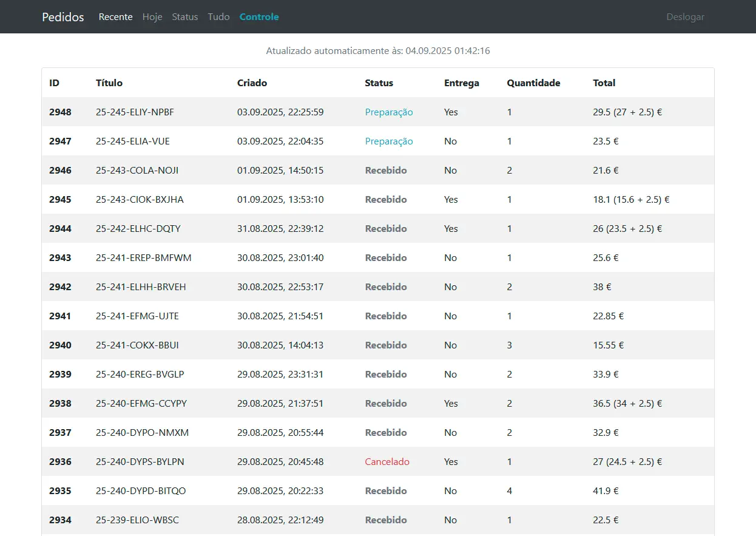
Task: Click the Pedidos brand logo
Action: click(x=62, y=17)
